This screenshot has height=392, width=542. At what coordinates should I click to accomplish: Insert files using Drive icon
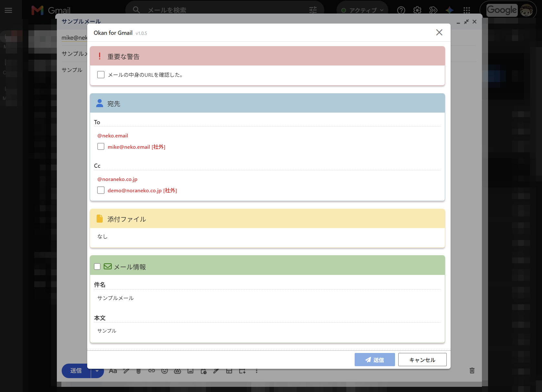(x=177, y=371)
